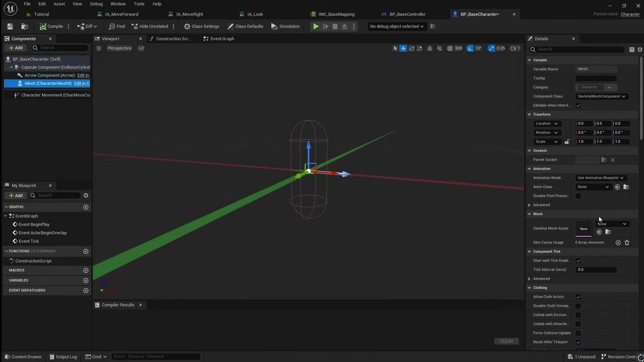The image size is (644, 362).
Task: Browse to Skeletal Mesh Asset in Content Browser
Action: [x=608, y=232]
